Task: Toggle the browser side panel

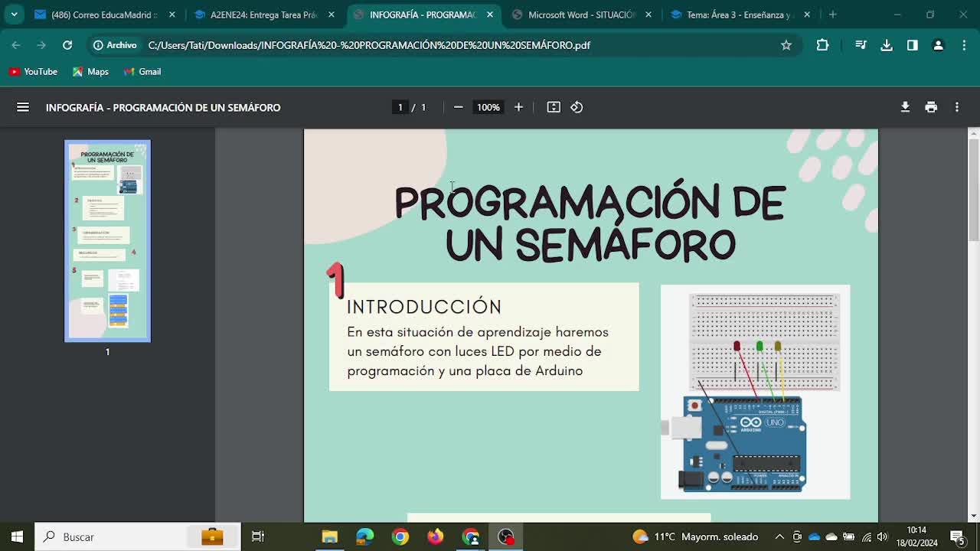Action: tap(912, 45)
